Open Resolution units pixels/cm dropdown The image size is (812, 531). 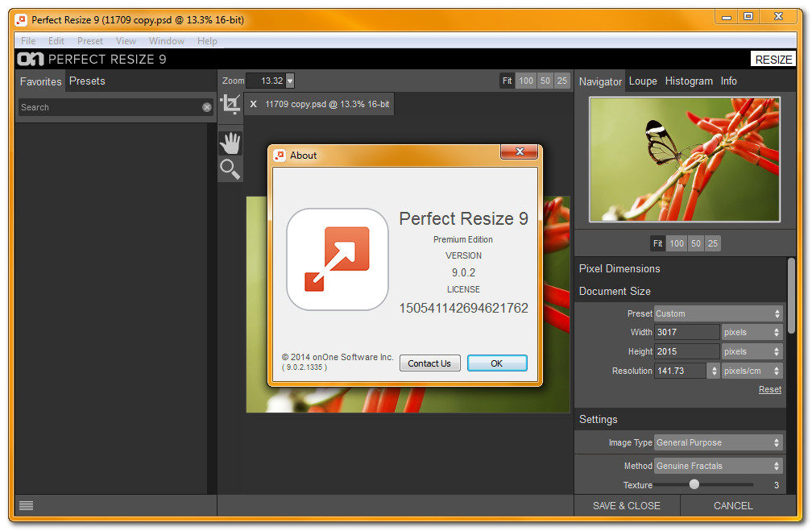(752, 371)
